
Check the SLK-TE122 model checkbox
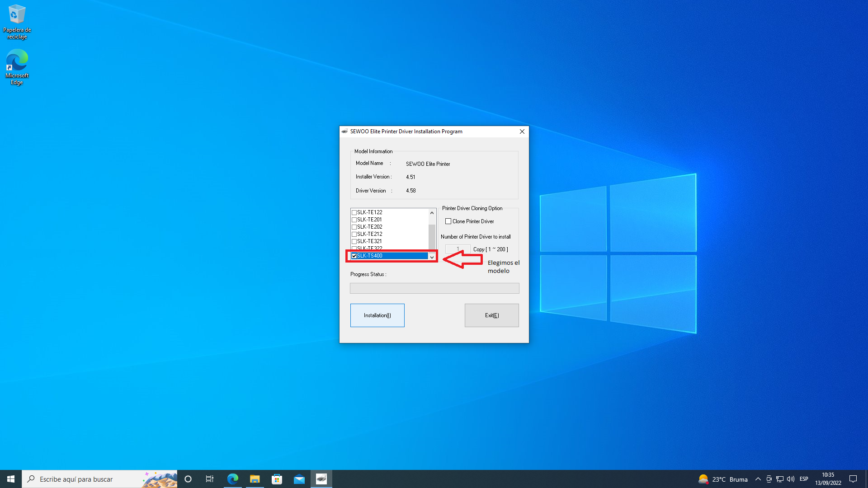354,212
